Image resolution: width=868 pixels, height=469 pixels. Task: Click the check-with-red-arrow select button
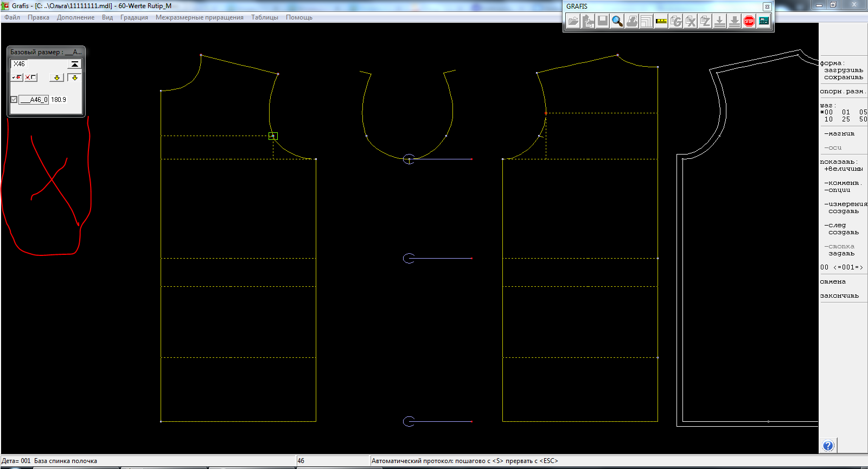tap(17, 78)
